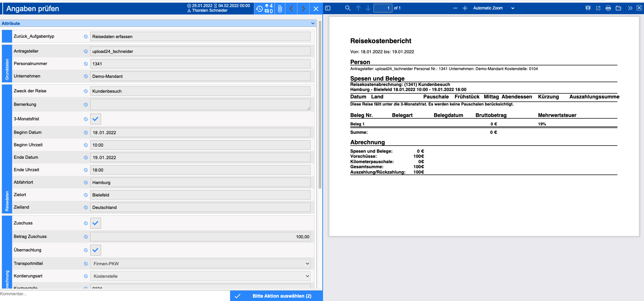The height and width of the screenshot is (301, 644).
Task: Open the PDF viewer tools menu
Action: [x=630, y=8]
